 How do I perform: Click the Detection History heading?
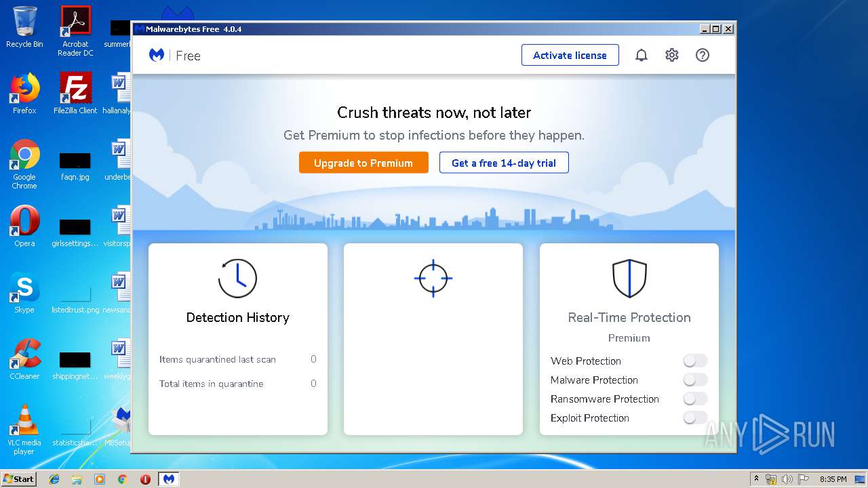click(x=237, y=317)
